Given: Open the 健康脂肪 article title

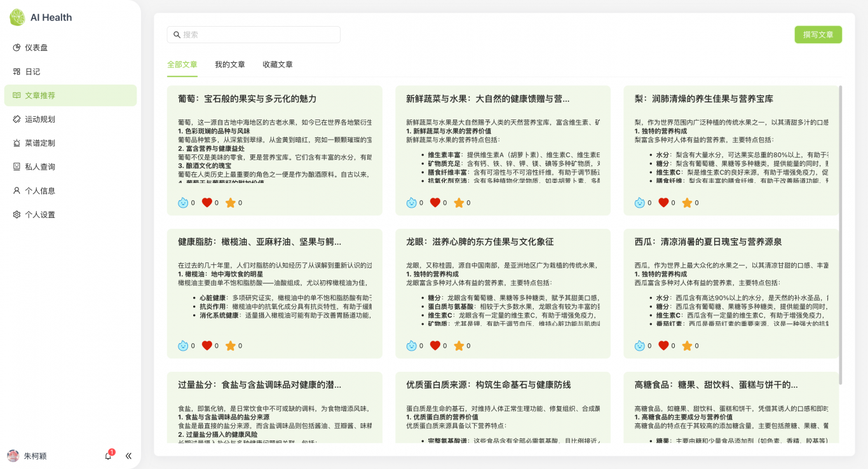Looking at the screenshot, I should (x=259, y=242).
